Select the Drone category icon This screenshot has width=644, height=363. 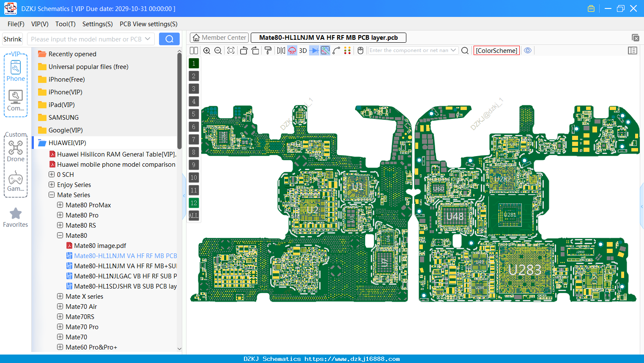point(16,151)
